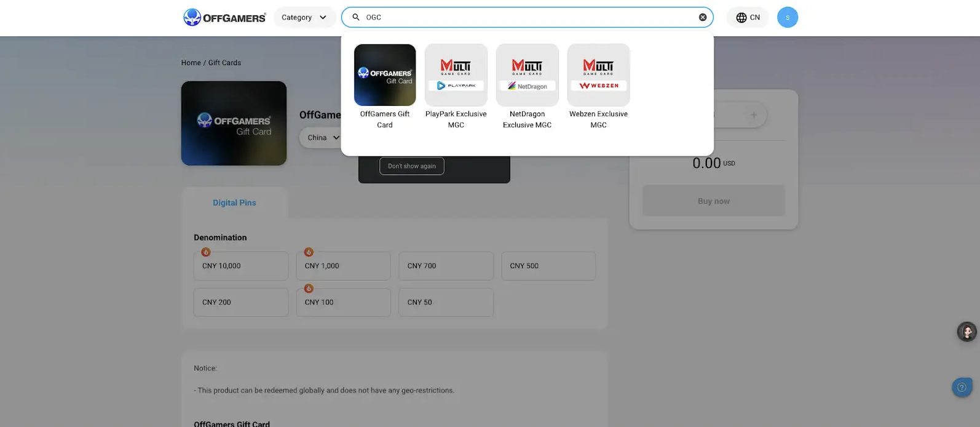This screenshot has width=980, height=427.
Task: Click the Buy now button
Action: coord(714,201)
